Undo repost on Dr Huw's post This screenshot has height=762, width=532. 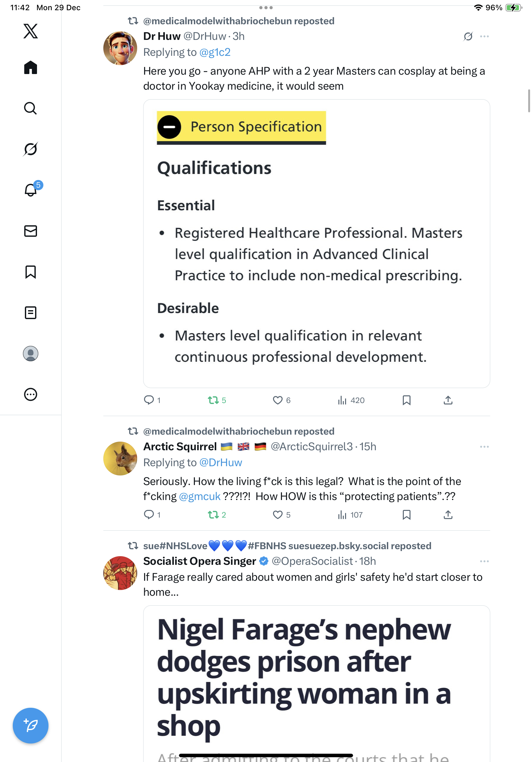[213, 400]
